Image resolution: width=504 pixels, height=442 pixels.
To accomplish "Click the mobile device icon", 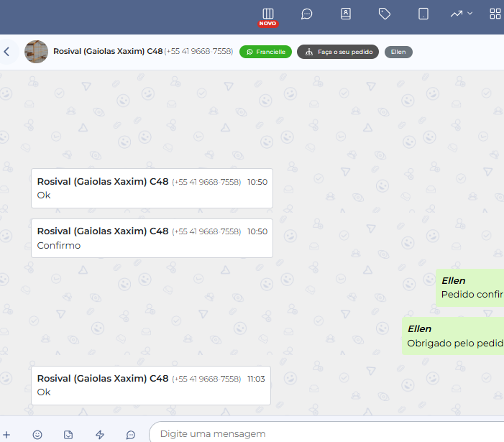I will pos(423,14).
